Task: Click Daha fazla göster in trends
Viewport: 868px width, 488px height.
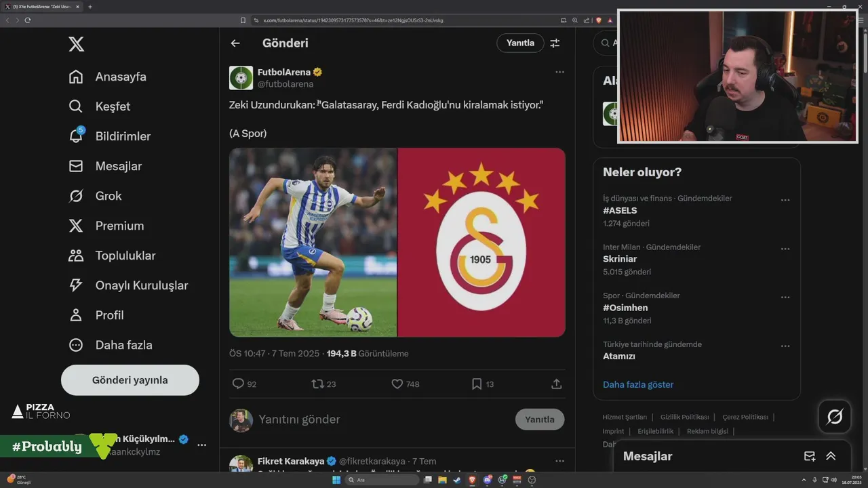Action: click(x=638, y=384)
